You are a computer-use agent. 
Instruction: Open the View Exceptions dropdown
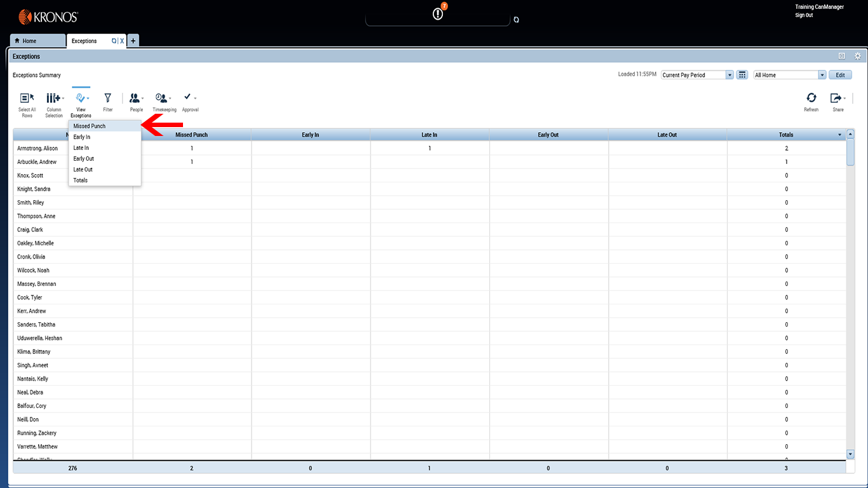pos(81,102)
